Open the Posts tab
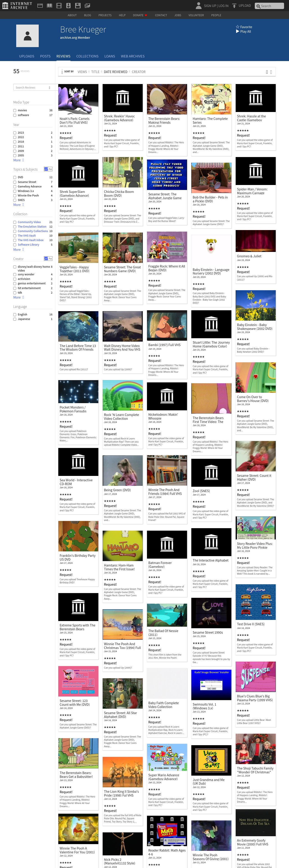289x868 pixels. coord(45,56)
